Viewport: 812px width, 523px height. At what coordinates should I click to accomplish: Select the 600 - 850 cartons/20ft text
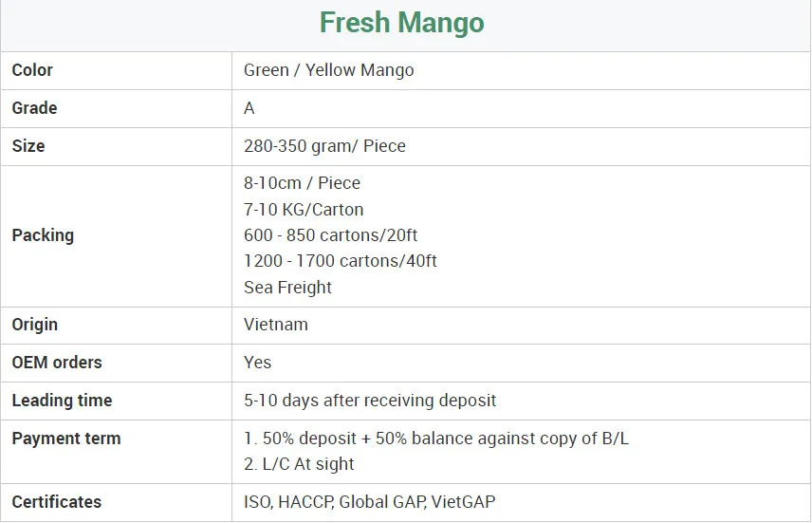pyautogui.click(x=332, y=235)
